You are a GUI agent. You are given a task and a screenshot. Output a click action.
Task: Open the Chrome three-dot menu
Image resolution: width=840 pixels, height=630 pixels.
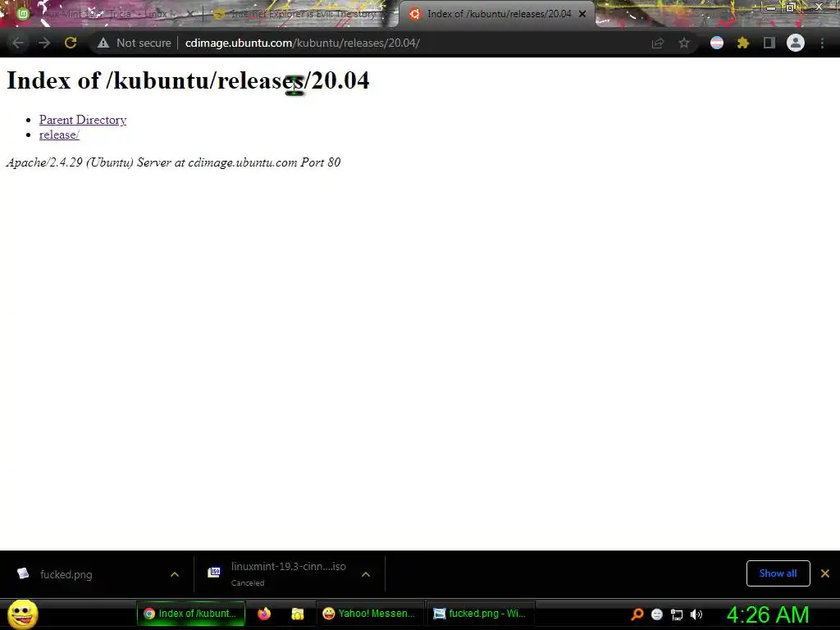(822, 43)
